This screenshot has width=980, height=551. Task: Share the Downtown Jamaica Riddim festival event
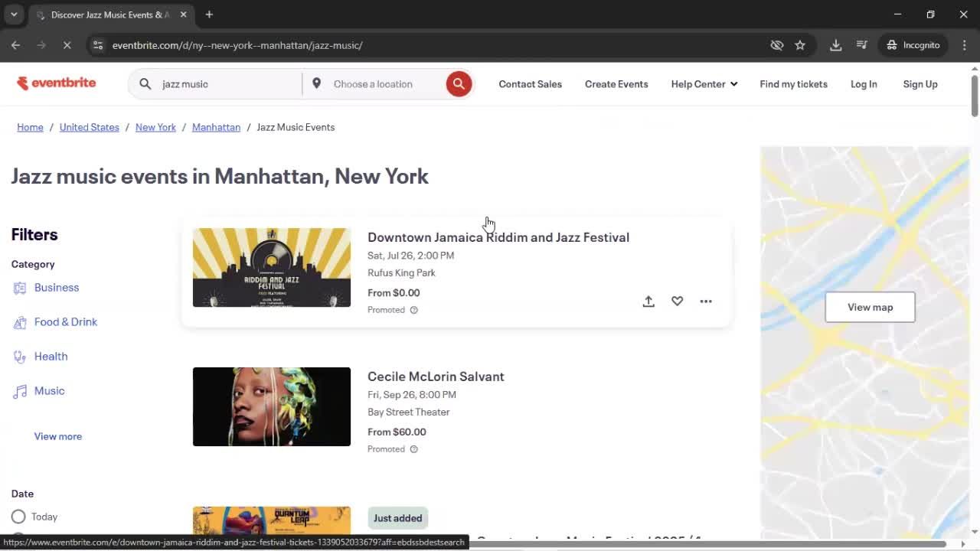pyautogui.click(x=648, y=302)
